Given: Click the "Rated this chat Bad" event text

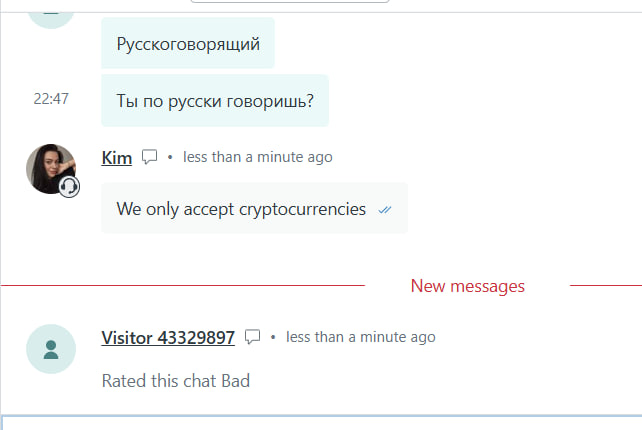Looking at the screenshot, I should tap(176, 380).
